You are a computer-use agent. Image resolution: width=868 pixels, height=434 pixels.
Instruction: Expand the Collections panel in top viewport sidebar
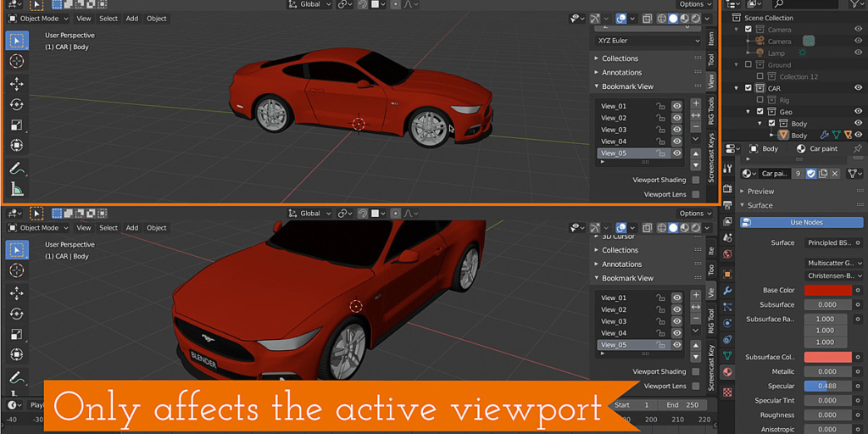tap(620, 58)
